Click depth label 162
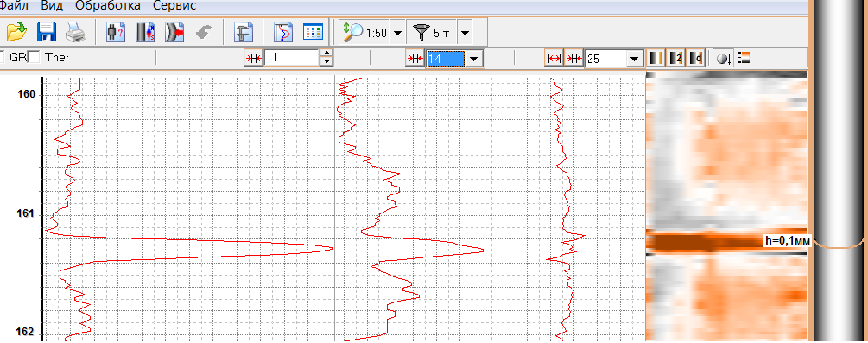The image size is (868, 343). point(25,333)
